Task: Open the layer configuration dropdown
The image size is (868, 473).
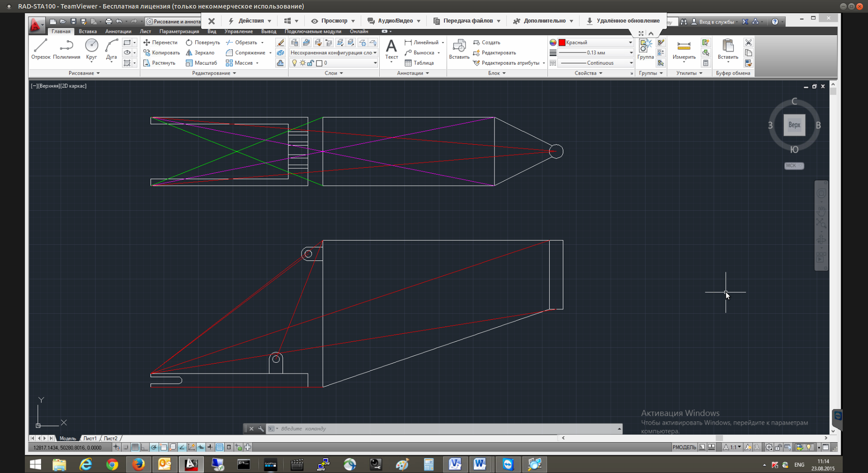Action: 334,52
